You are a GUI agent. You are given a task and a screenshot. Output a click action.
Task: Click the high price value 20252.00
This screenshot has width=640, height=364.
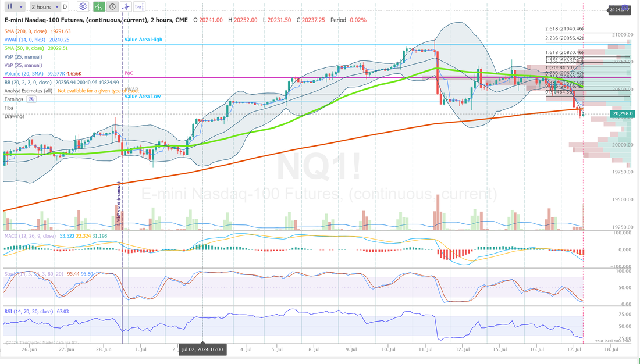coord(246,20)
